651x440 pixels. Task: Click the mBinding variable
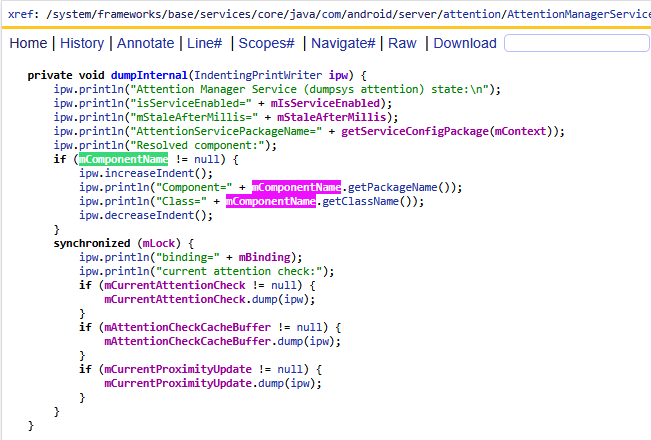264,257
